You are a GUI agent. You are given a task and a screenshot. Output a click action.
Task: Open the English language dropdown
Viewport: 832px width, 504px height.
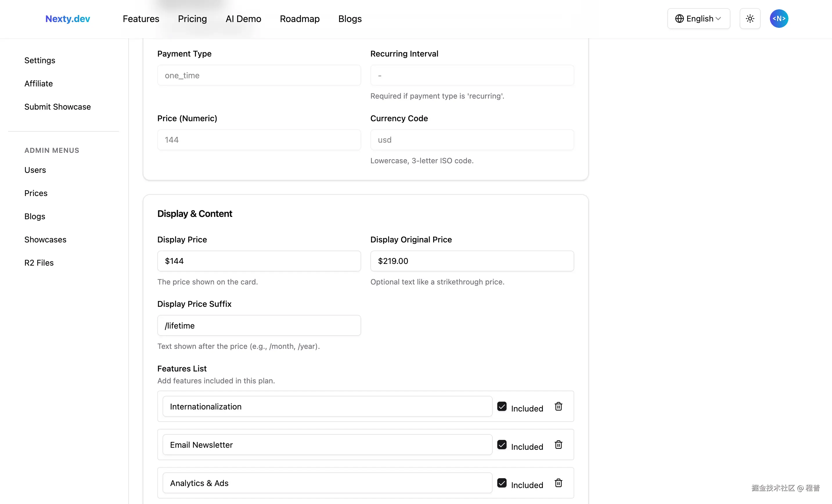coord(698,19)
